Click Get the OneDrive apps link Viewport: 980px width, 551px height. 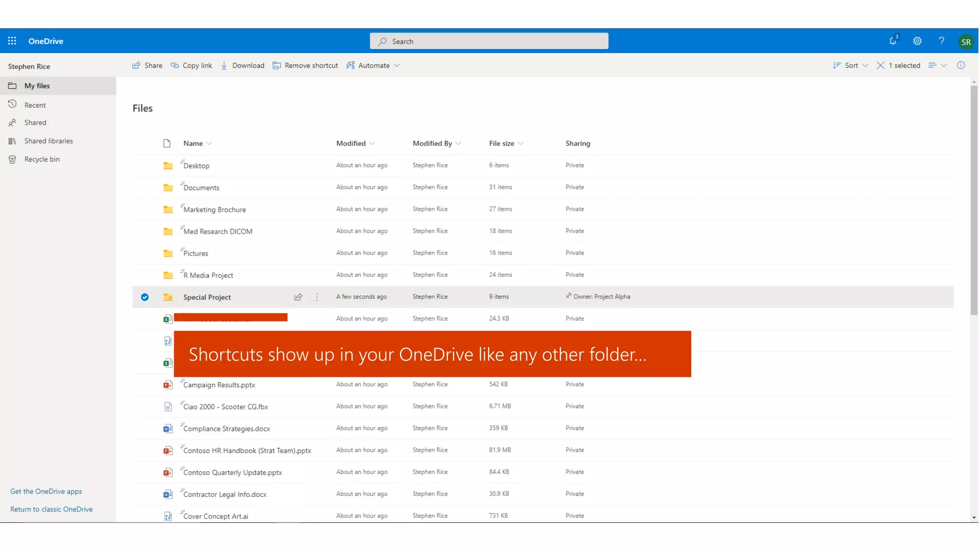(46, 491)
